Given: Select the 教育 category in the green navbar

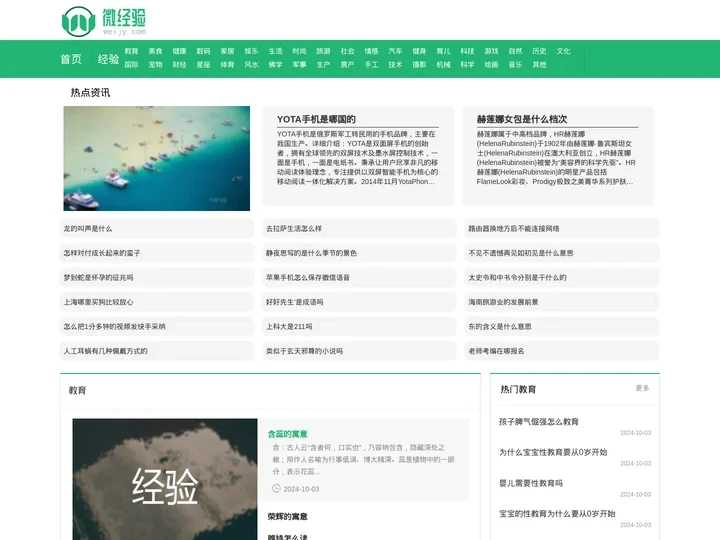Looking at the screenshot, I should [x=131, y=51].
